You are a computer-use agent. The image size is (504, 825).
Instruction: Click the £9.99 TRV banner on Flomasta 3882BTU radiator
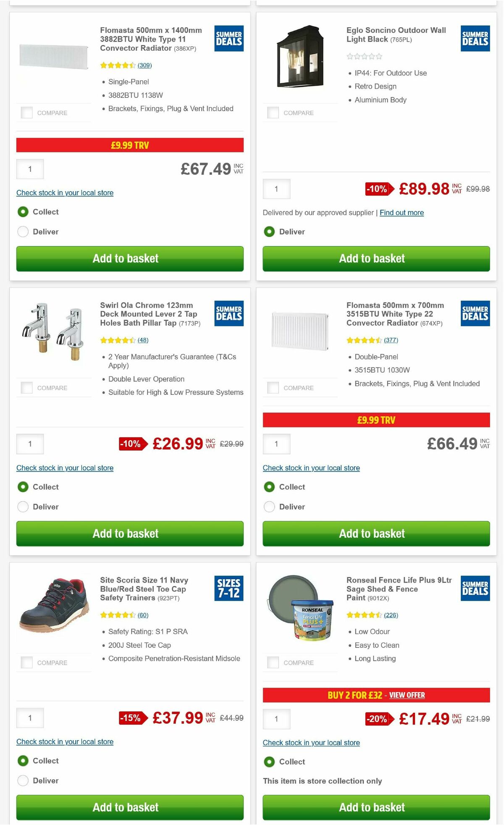pyautogui.click(x=129, y=145)
